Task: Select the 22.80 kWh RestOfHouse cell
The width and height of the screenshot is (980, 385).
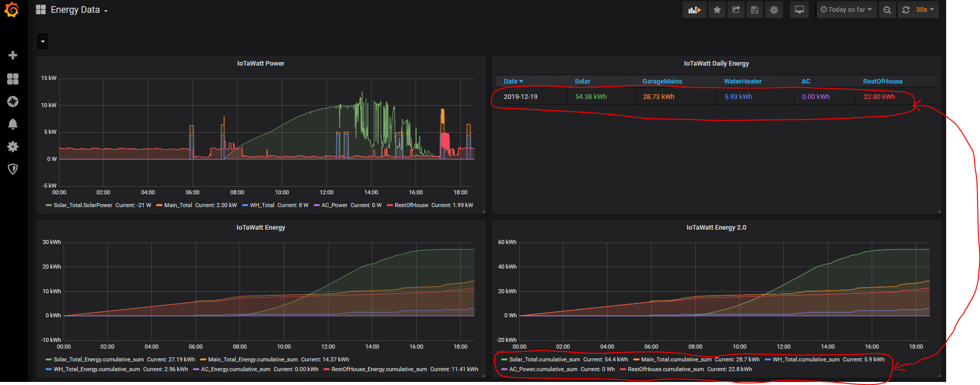Action: tap(896, 97)
